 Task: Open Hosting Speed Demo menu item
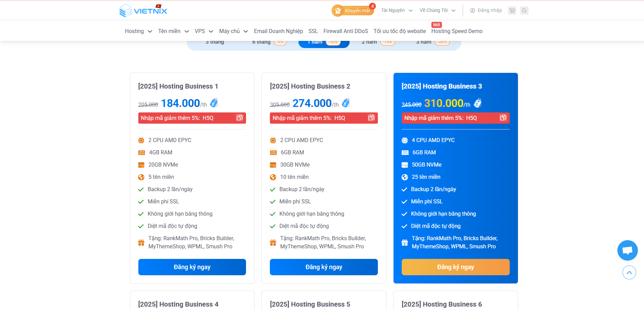tap(457, 31)
